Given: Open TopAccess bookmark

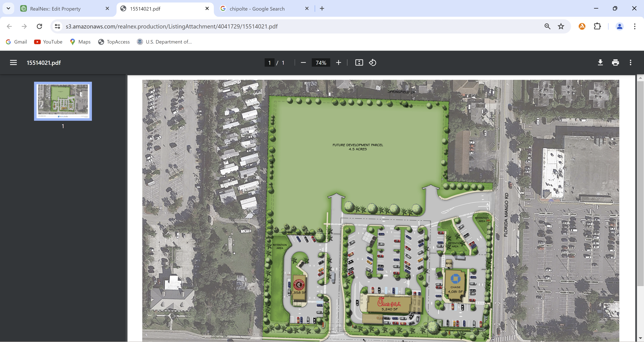Looking at the screenshot, I should (x=114, y=42).
